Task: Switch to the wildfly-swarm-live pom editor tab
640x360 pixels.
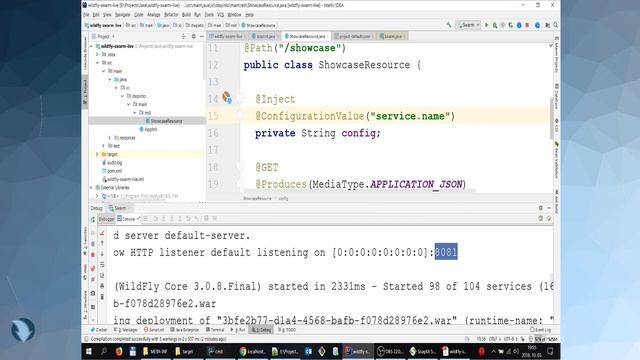Action: point(227,36)
